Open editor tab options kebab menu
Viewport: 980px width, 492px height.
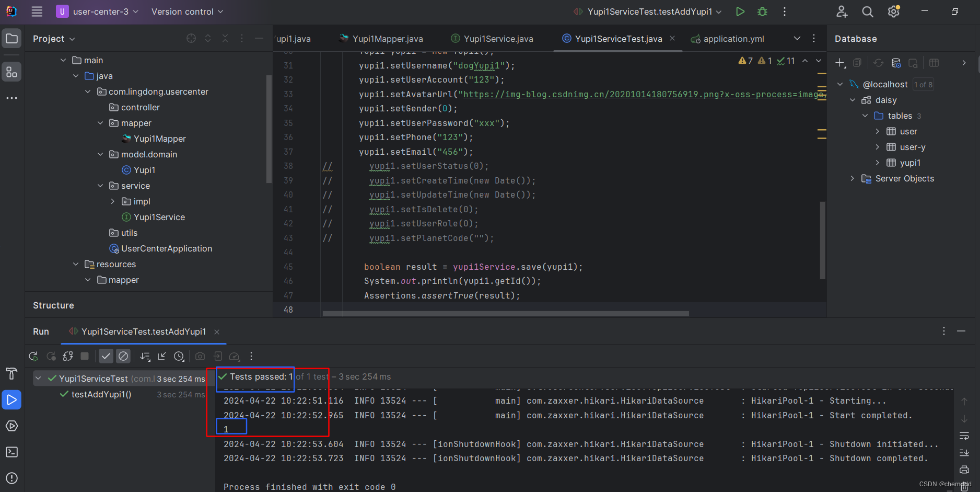813,38
